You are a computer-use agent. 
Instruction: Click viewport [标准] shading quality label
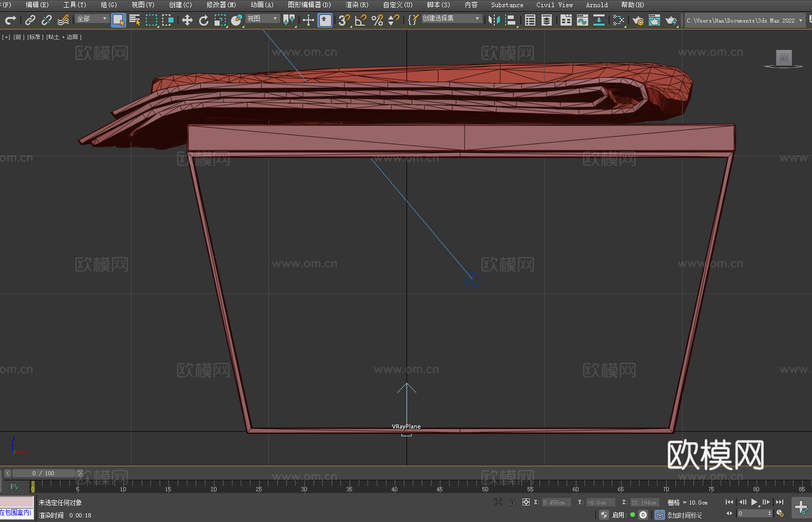pyautogui.click(x=35, y=37)
